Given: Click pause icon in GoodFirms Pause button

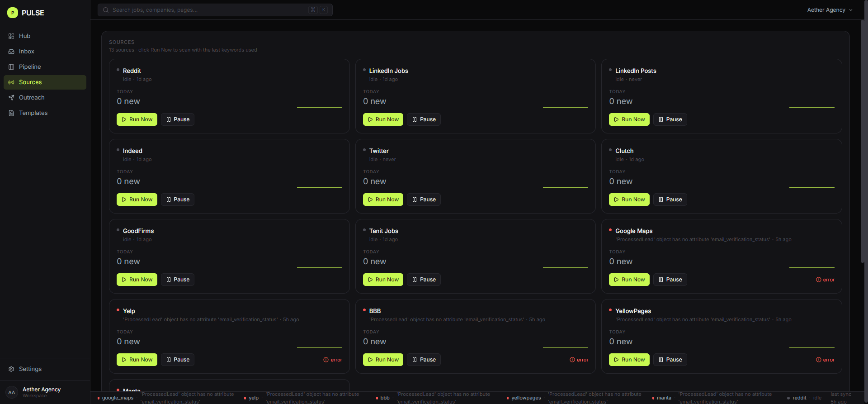Looking at the screenshot, I should point(169,280).
